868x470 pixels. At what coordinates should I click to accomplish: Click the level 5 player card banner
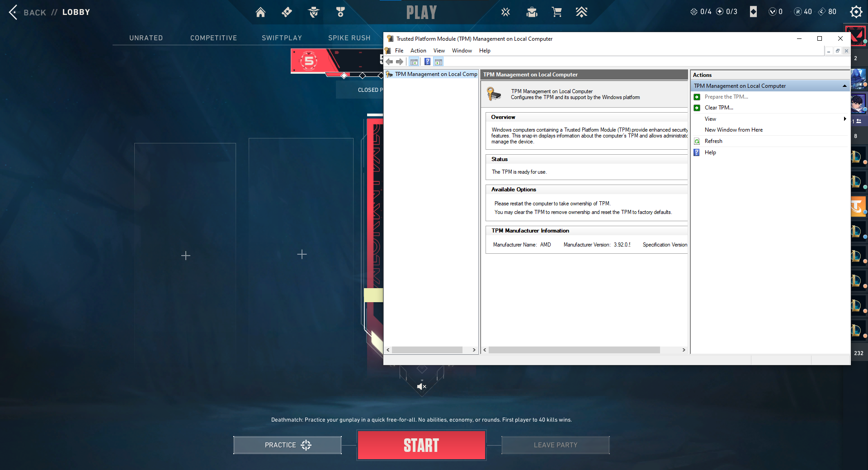(x=337, y=61)
